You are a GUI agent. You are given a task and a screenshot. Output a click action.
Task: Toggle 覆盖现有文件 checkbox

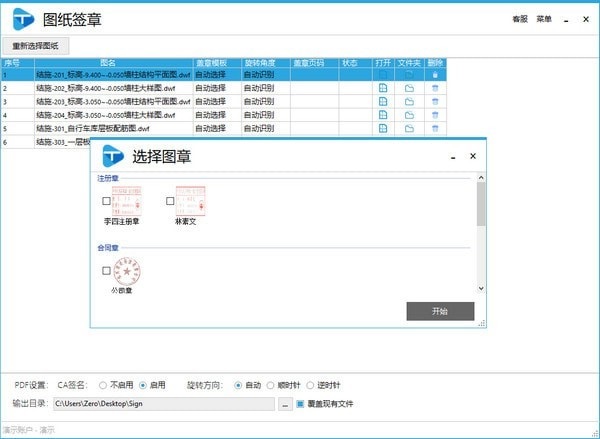pos(300,404)
